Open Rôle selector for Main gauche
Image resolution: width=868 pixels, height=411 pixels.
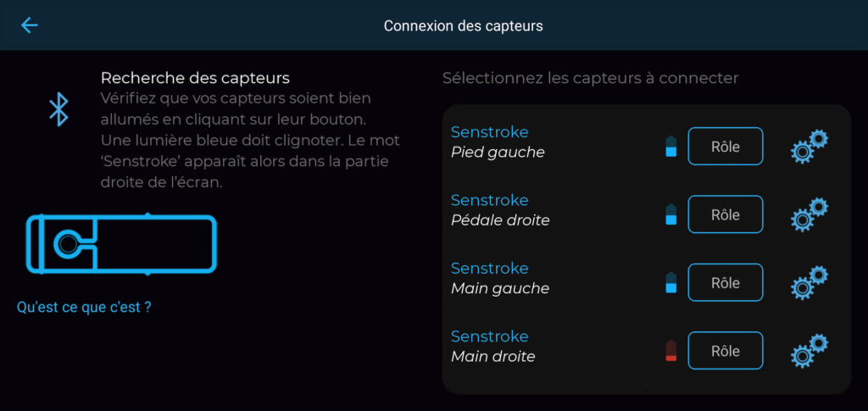click(x=726, y=282)
